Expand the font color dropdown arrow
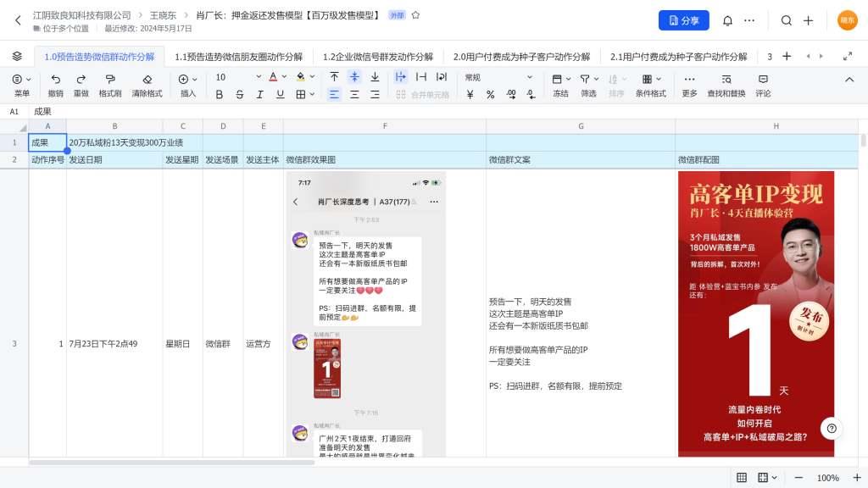The height and width of the screenshot is (488, 868). pyautogui.click(x=284, y=77)
